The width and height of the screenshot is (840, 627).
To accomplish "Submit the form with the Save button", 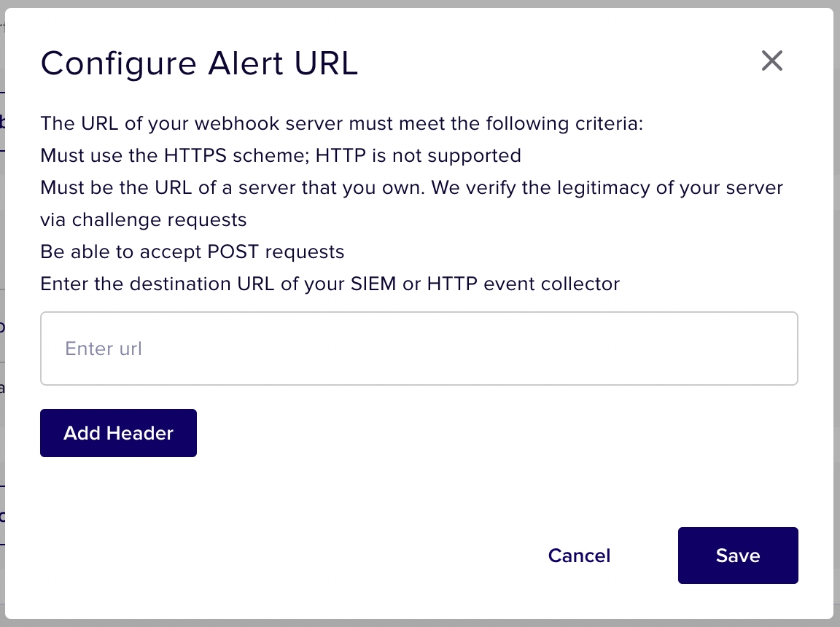I will tap(738, 555).
